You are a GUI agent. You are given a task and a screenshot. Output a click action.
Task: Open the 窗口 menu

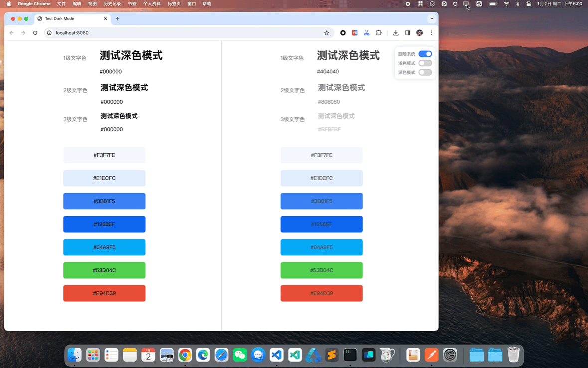click(x=191, y=4)
